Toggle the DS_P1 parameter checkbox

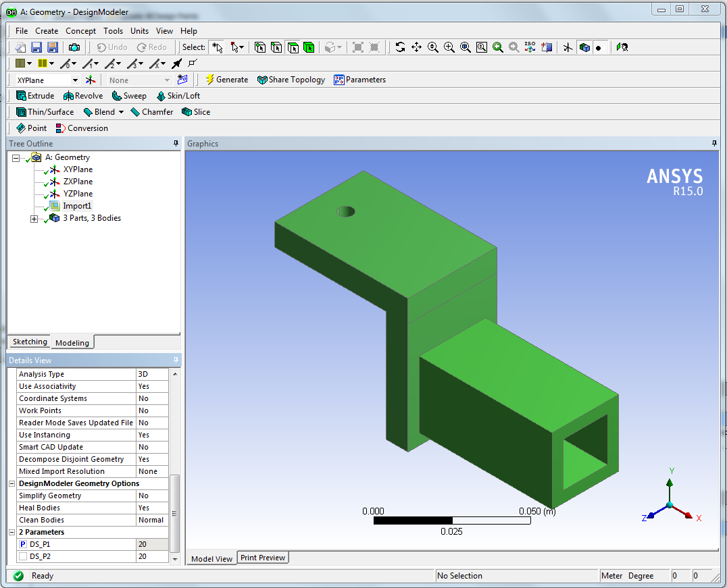point(23,545)
